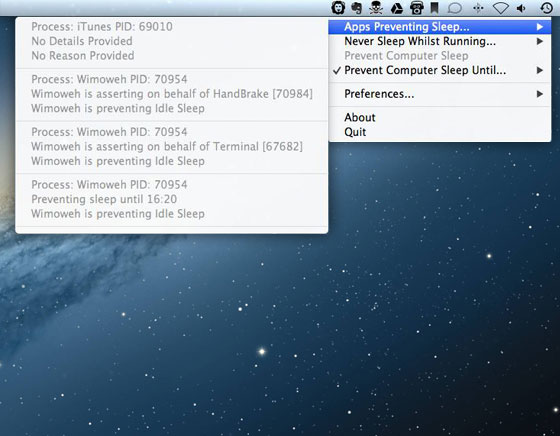Image resolution: width=560 pixels, height=436 pixels.
Task: Click the Wimoweh lion face menu bar icon
Action: (x=338, y=7)
